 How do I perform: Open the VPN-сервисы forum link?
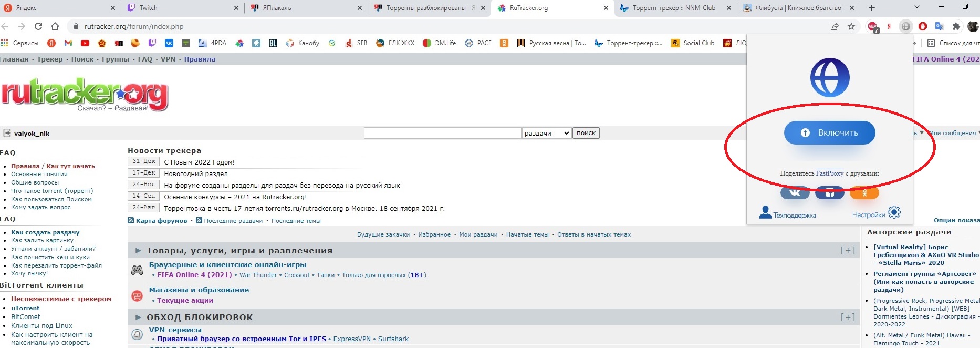point(175,330)
